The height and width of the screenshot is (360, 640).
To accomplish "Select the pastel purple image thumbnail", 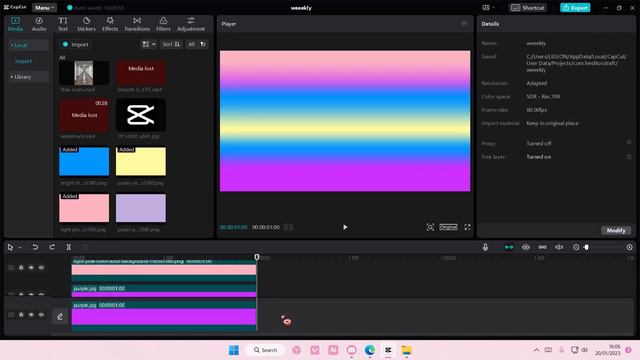I will [x=141, y=208].
